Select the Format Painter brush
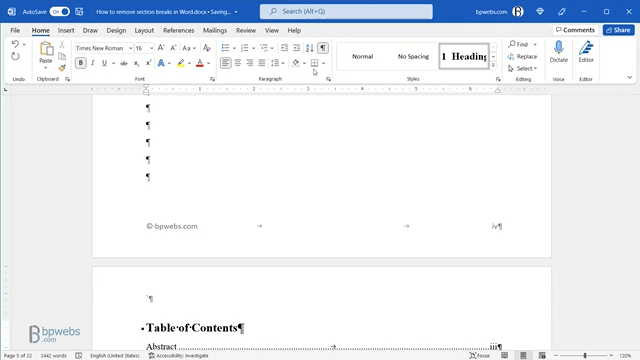 62,68
